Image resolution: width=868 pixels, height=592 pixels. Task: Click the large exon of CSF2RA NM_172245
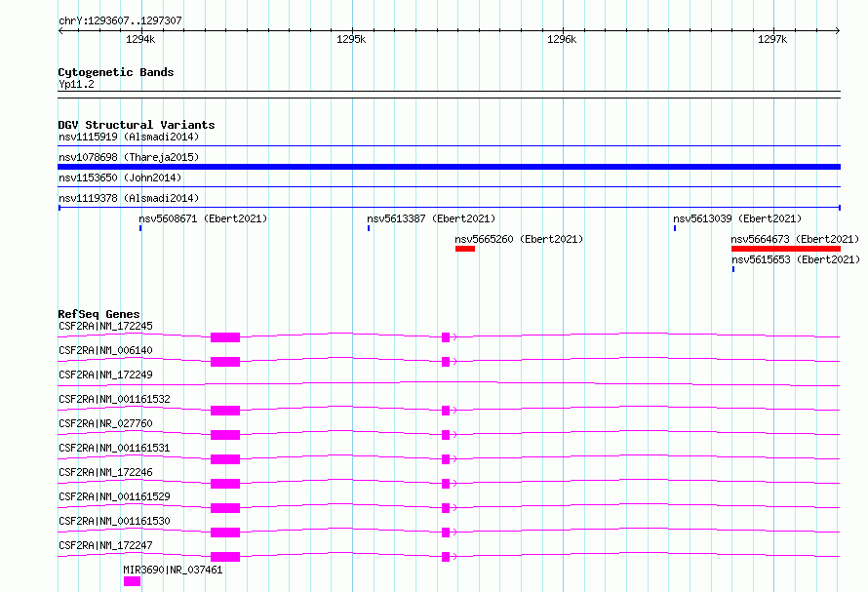tap(225, 337)
